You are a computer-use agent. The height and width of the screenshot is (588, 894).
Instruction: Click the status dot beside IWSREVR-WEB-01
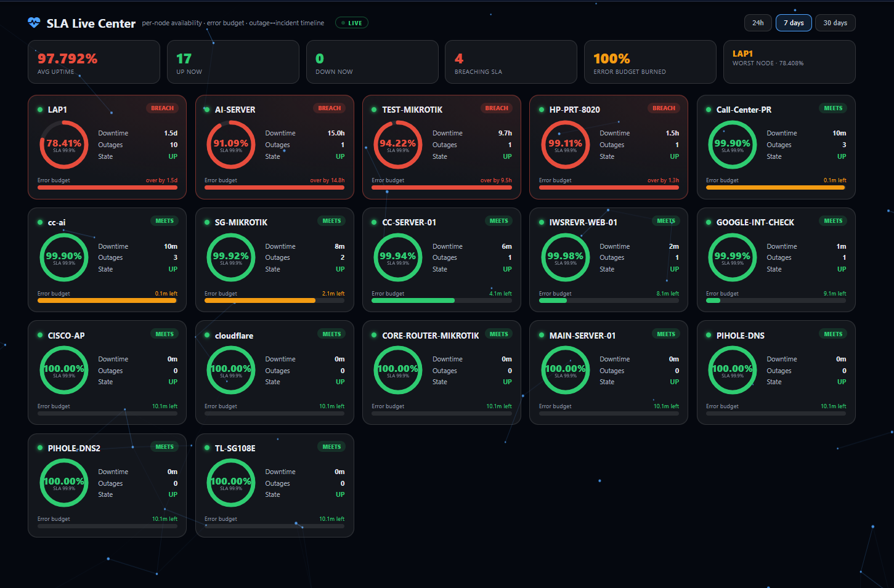tap(542, 222)
